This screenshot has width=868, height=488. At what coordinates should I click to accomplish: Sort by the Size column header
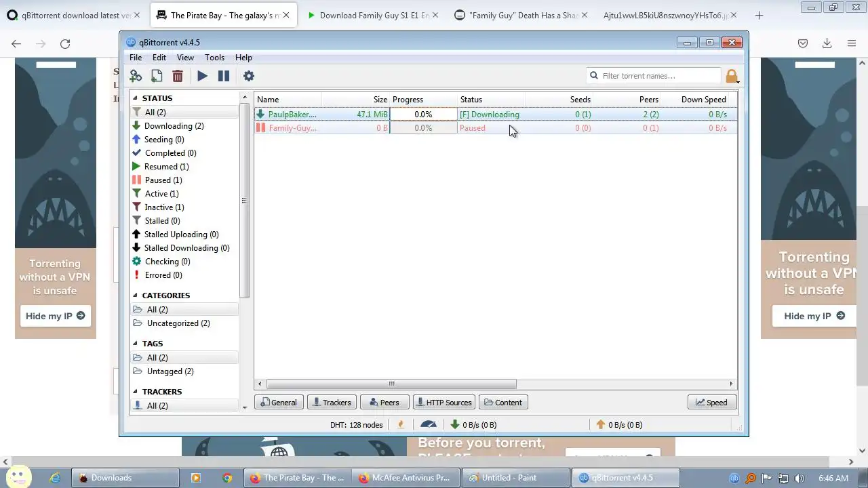point(355,99)
